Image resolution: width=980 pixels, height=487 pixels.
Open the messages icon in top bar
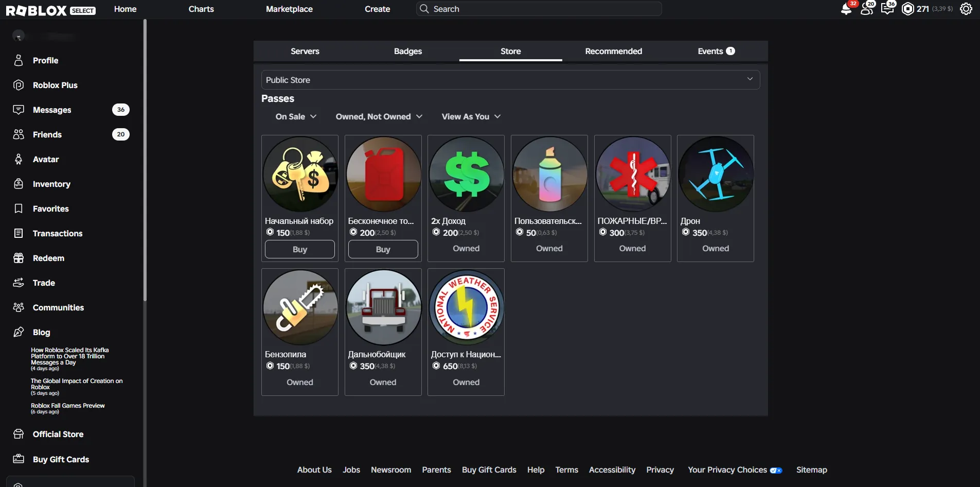887,9
